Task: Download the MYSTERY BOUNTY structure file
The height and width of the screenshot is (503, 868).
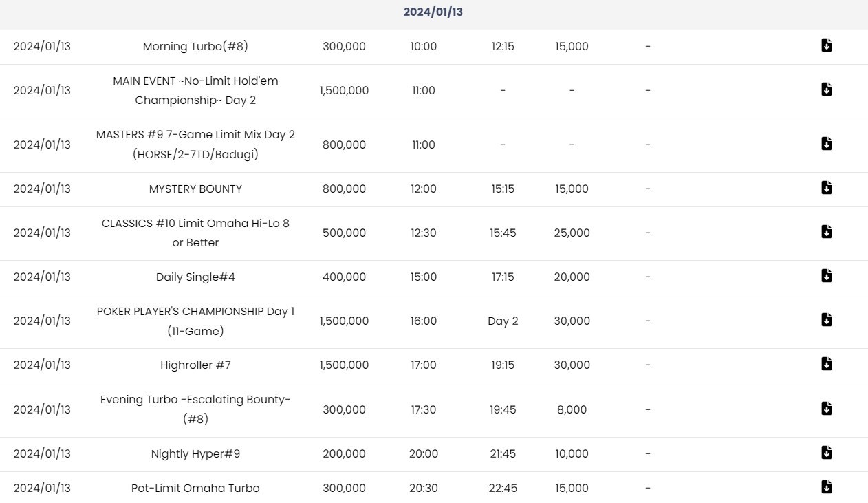Action: coord(827,188)
